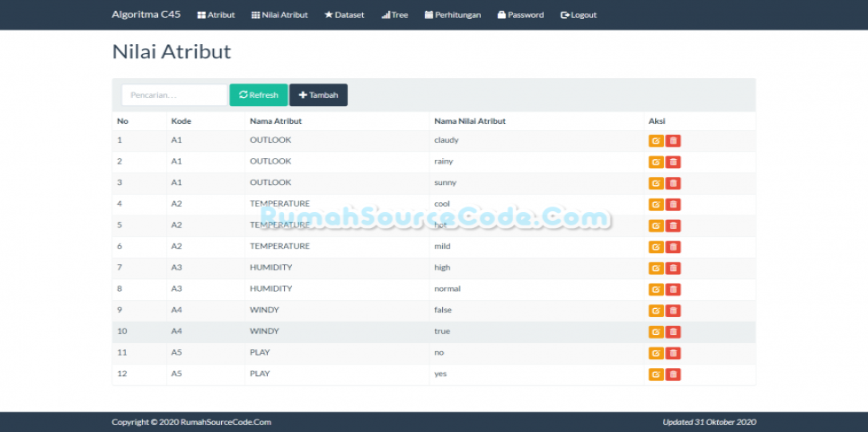Viewport: 868px width, 432px height.
Task: Delete the PLAY yes row
Action: [x=673, y=375]
